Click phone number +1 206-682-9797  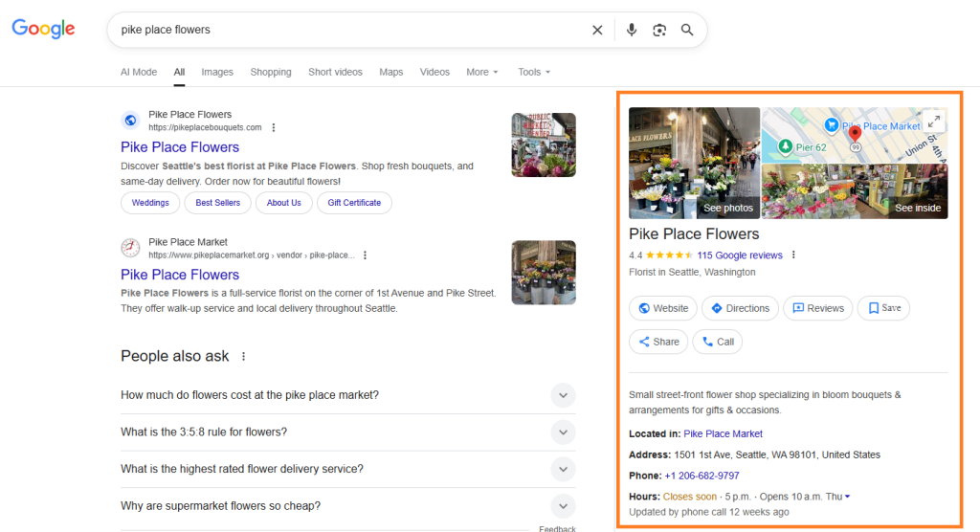[702, 476]
